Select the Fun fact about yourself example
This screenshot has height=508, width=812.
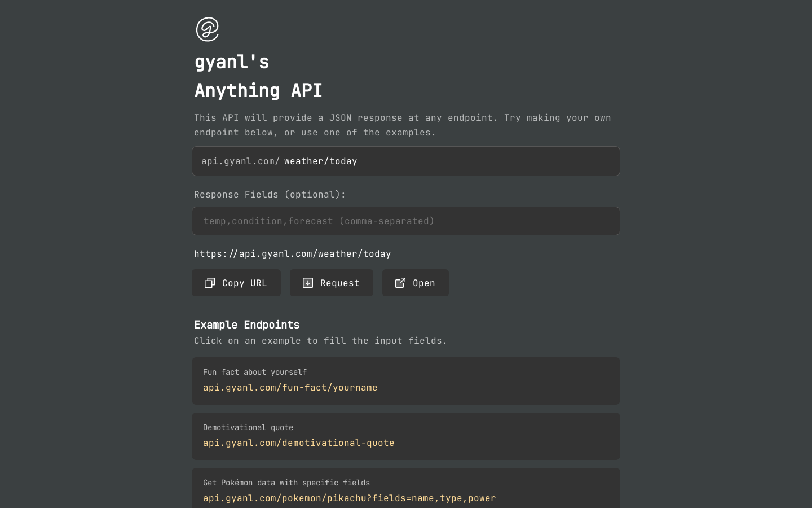[406, 381]
